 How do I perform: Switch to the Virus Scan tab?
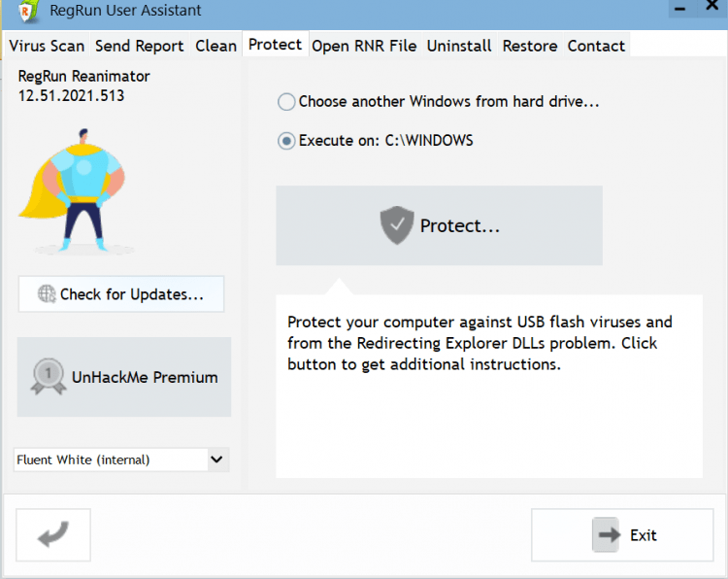pyautogui.click(x=47, y=46)
